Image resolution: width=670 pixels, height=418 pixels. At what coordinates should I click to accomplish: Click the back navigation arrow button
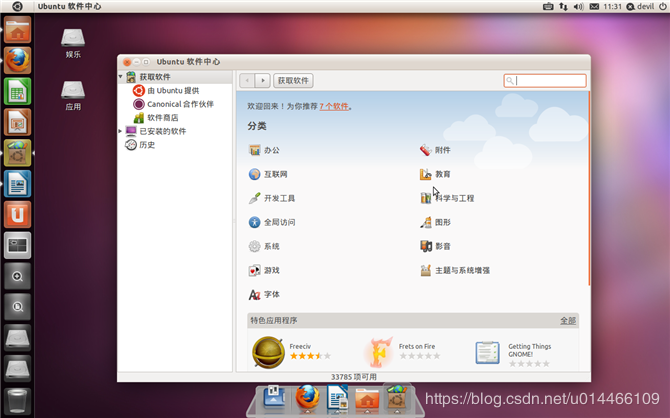point(247,80)
